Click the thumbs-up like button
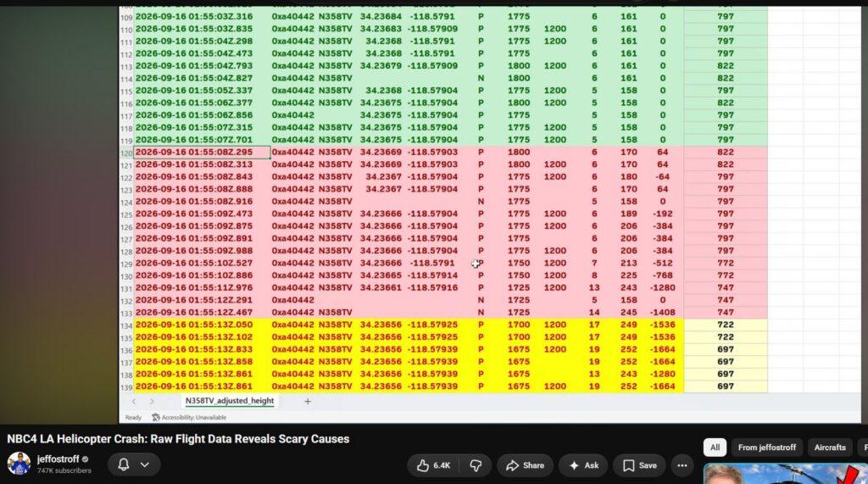Screen dimensions: 868x484 (433, 465)
